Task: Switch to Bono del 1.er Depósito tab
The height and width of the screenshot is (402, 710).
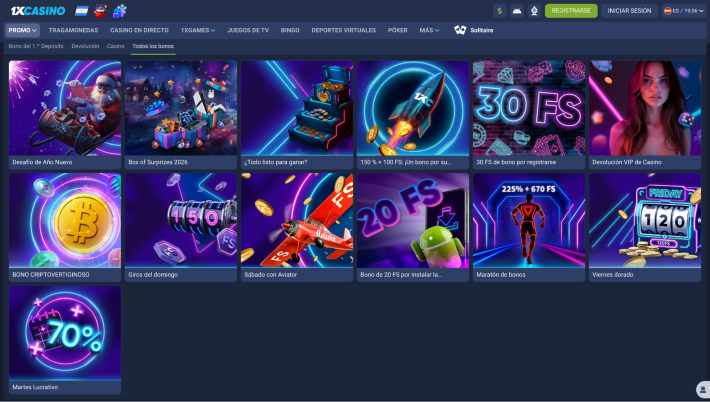Action: 36,46
